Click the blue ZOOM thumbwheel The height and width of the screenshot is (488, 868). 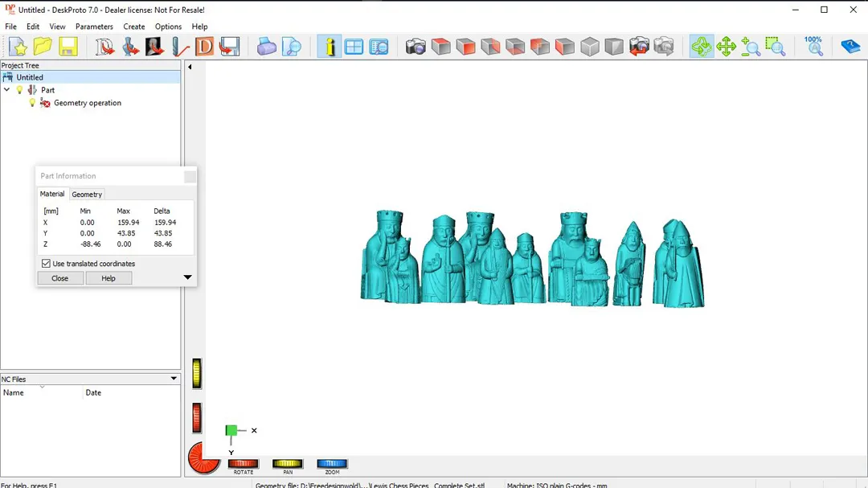tap(332, 464)
